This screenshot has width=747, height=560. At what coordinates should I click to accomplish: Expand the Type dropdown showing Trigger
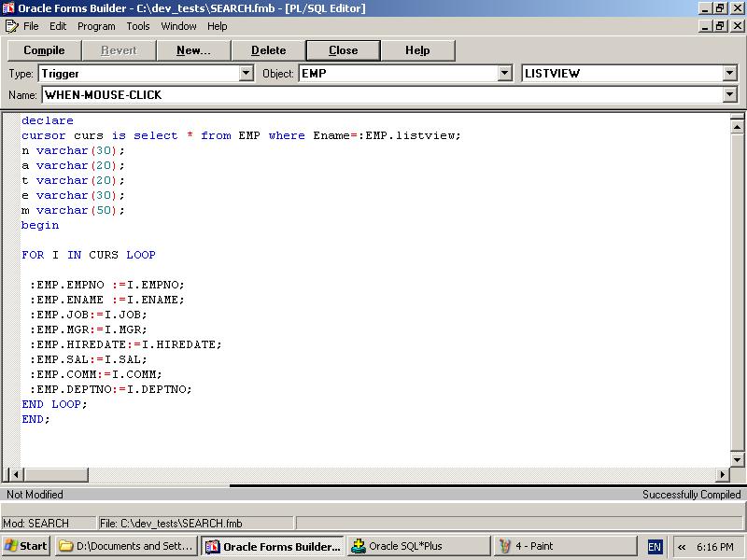click(x=247, y=73)
